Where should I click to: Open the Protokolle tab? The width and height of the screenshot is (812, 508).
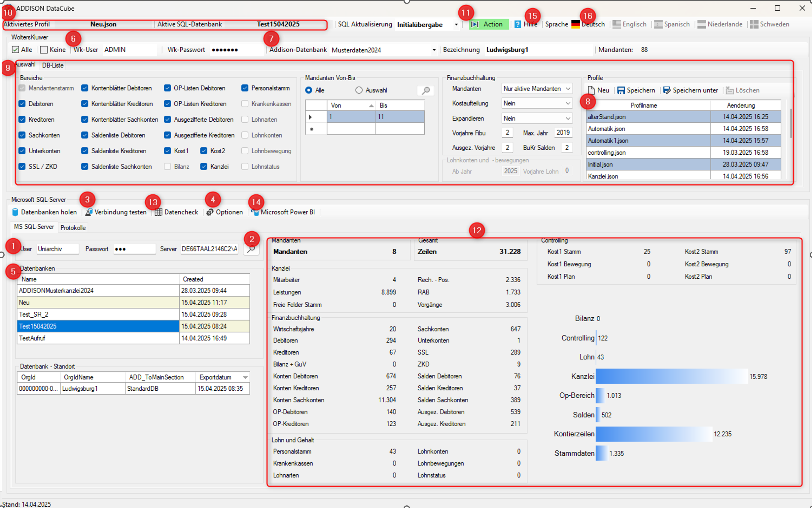pos(73,228)
